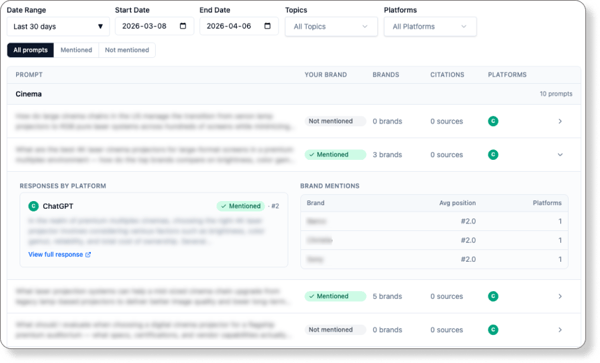Click the 3 brands count
The height and width of the screenshot is (363, 600).
[x=387, y=155]
